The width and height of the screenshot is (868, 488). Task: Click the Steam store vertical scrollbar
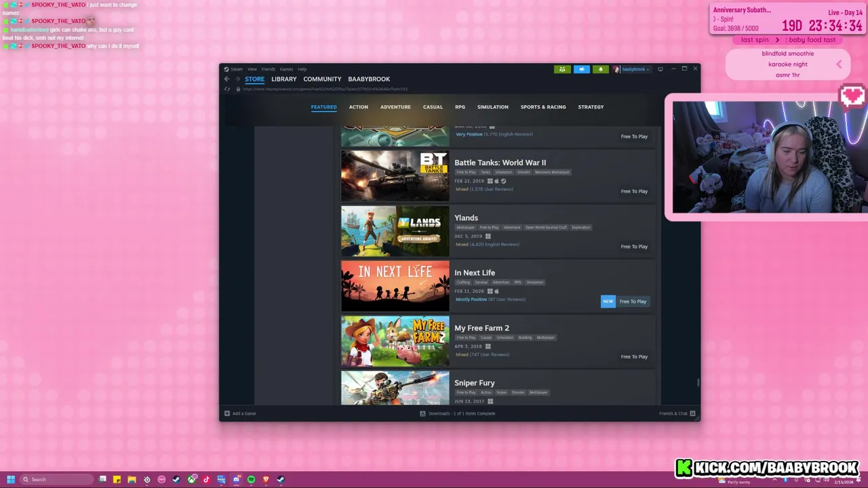698,382
